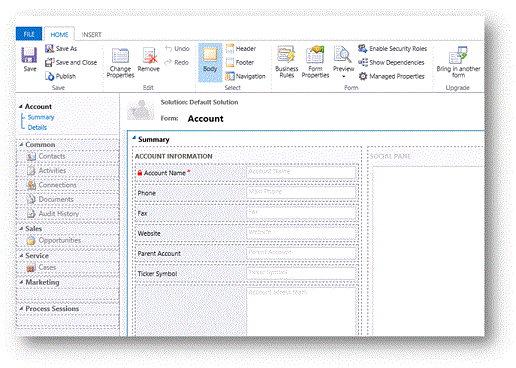Switch to the INSERT tab
The image size is (516, 368).
pyautogui.click(x=91, y=35)
